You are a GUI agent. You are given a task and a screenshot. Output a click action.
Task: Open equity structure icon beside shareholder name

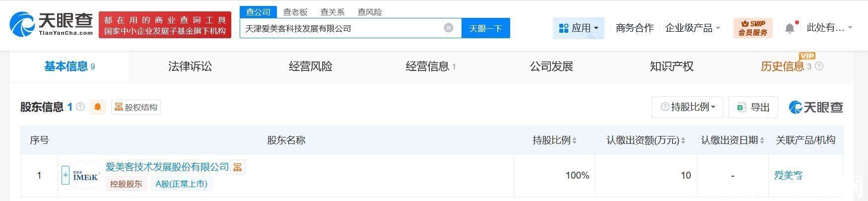(x=238, y=167)
